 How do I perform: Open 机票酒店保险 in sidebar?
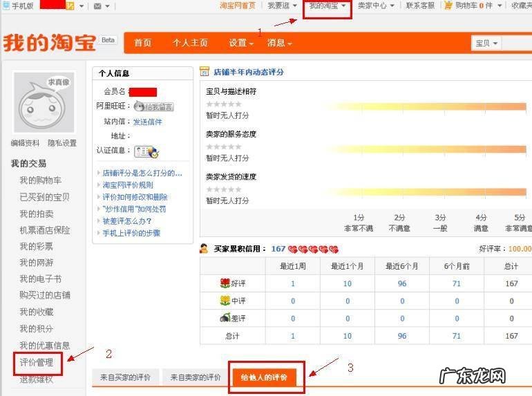coord(44,230)
